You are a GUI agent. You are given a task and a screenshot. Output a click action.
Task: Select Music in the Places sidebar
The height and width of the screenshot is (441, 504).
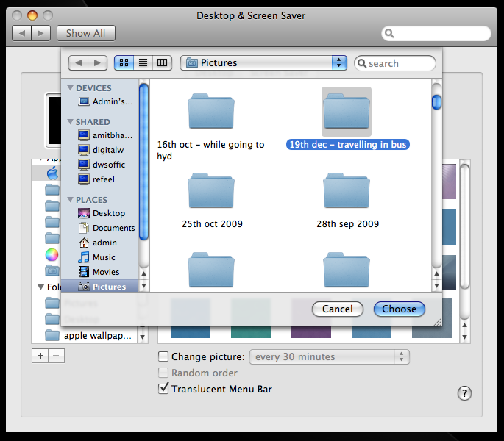coord(103,257)
